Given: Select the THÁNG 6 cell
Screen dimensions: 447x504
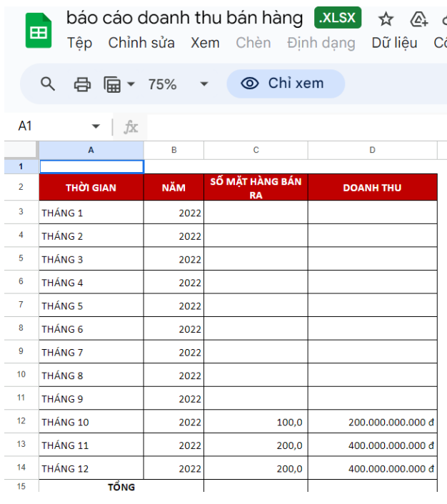Looking at the screenshot, I should pyautogui.click(x=91, y=328).
